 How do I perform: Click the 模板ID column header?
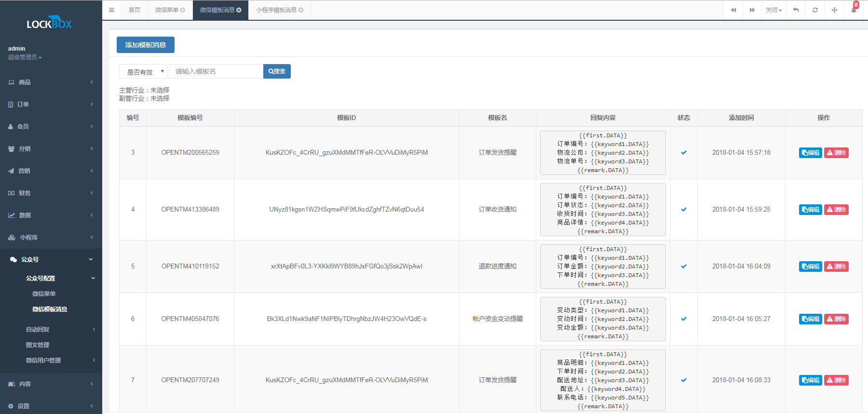347,118
